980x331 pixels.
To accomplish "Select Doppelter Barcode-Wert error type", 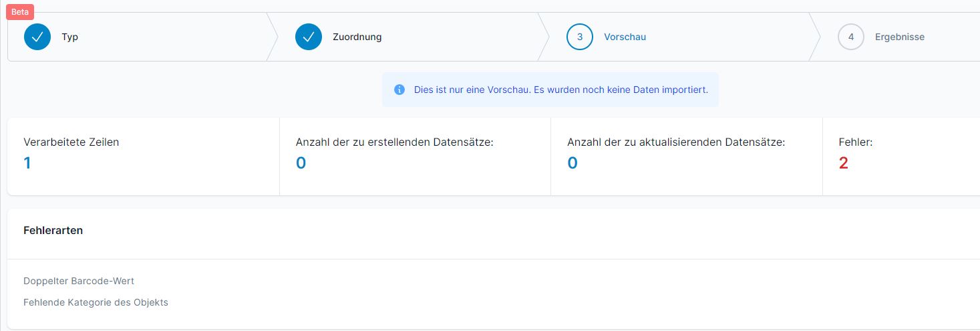I will coord(79,281).
